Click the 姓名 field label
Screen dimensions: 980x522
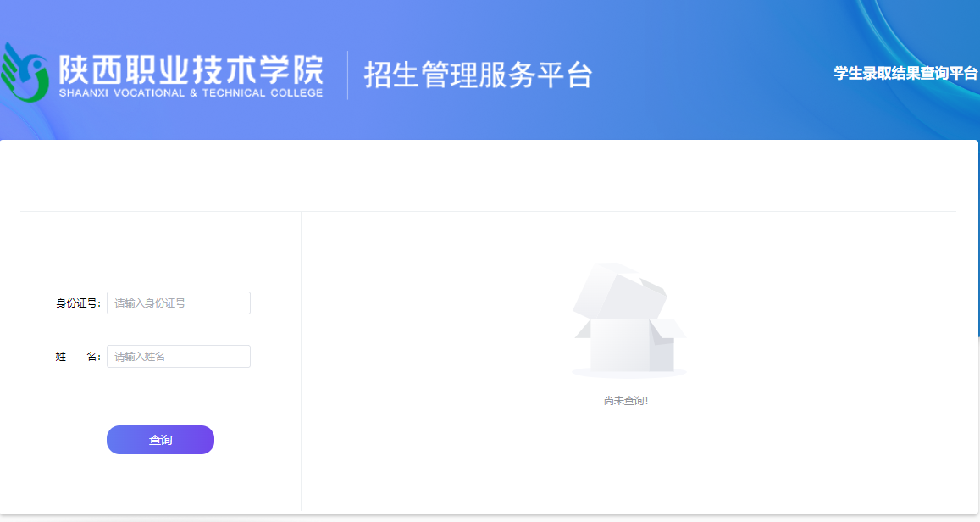(x=78, y=357)
